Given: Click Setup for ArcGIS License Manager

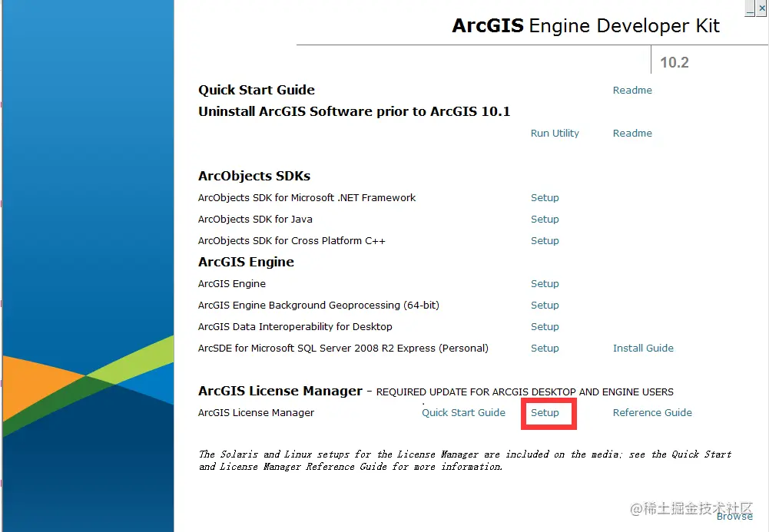Looking at the screenshot, I should [545, 413].
